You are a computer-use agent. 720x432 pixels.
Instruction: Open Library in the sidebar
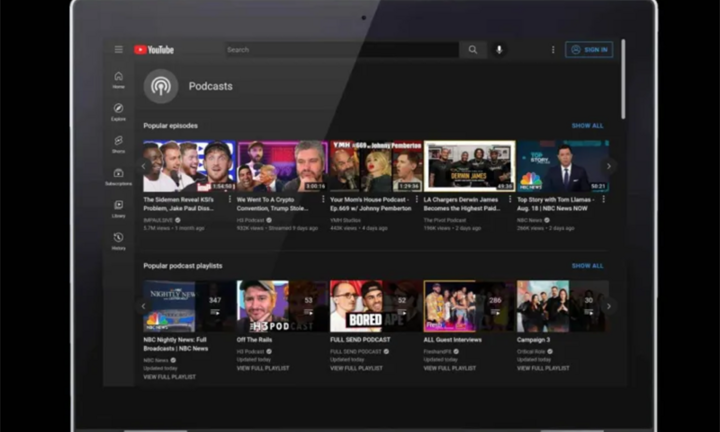[x=118, y=209]
